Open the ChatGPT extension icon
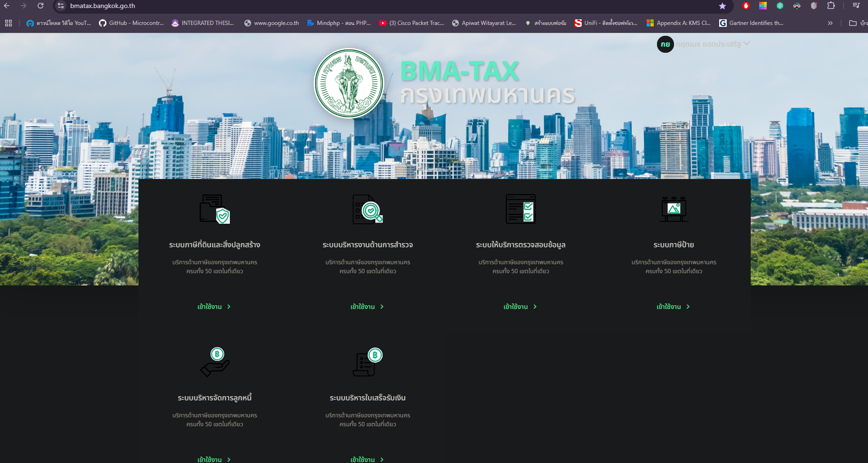Viewport: 868px width, 463px height. coord(780,6)
